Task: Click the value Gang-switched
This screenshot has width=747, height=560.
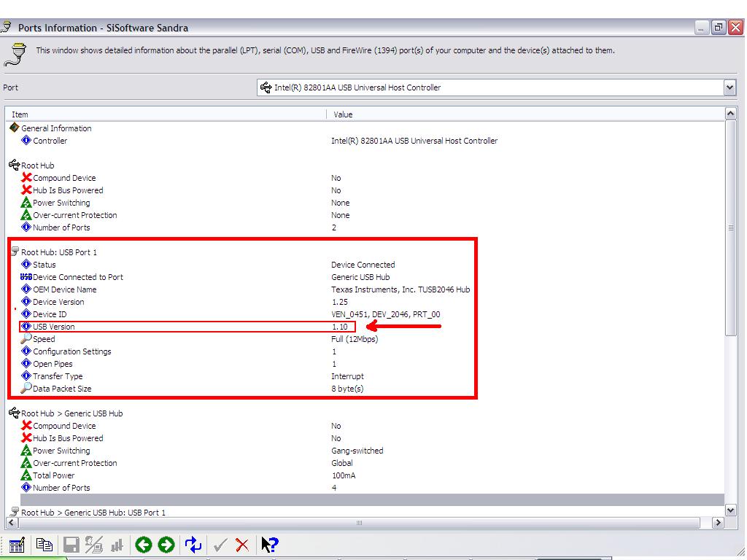Action: 357,451
